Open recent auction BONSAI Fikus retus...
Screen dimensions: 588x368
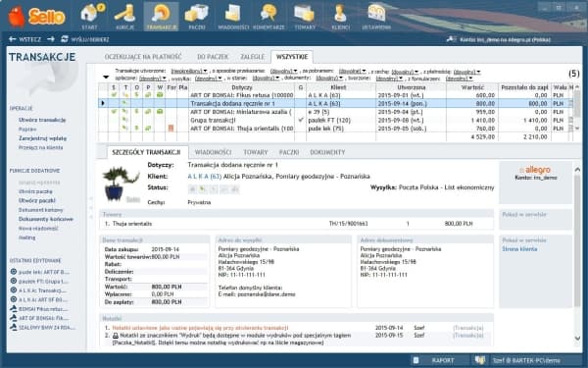coord(39,309)
